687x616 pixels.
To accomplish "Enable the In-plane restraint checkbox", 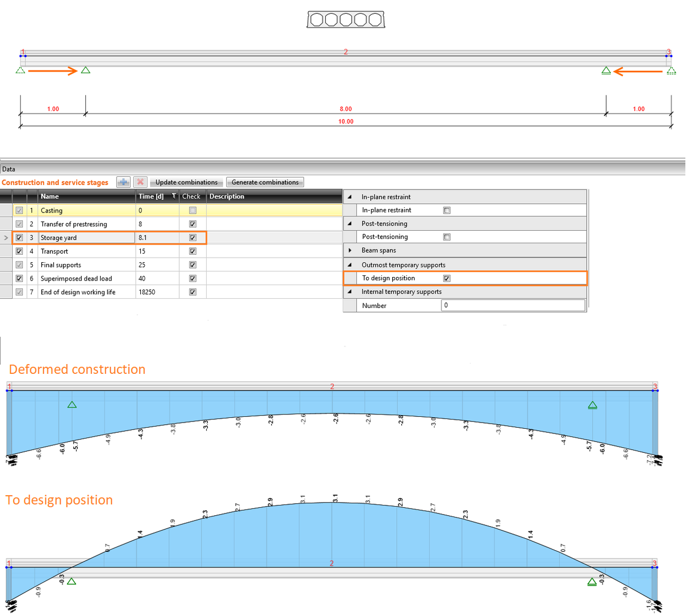I will point(447,210).
